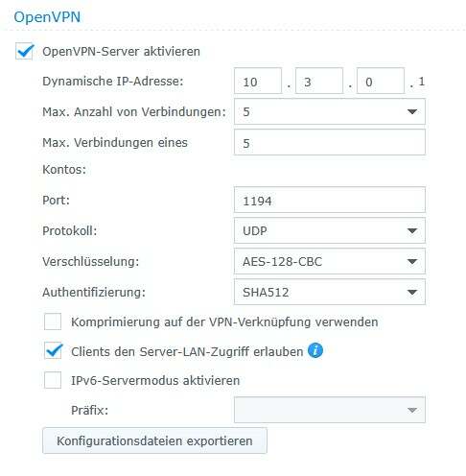The height and width of the screenshot is (476, 466).
Task: Expand the Verschlüsselung AES-128-CBC dropdown
Action: (330, 261)
